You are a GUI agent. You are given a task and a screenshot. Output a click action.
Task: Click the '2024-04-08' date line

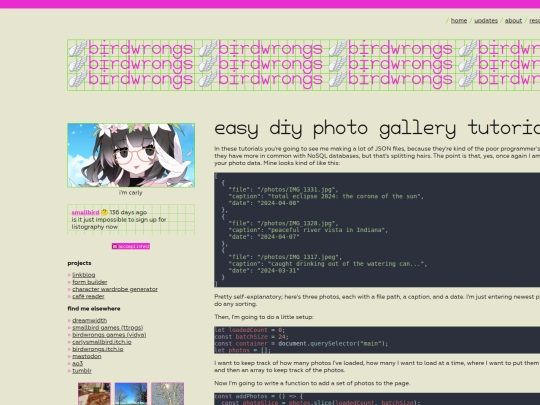coord(264,203)
